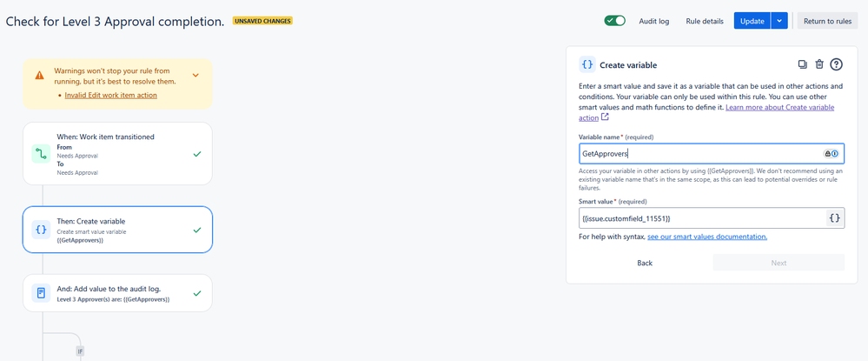Click the password manager icon in Variable name
Viewport: 868px width, 361px height.
click(832, 154)
